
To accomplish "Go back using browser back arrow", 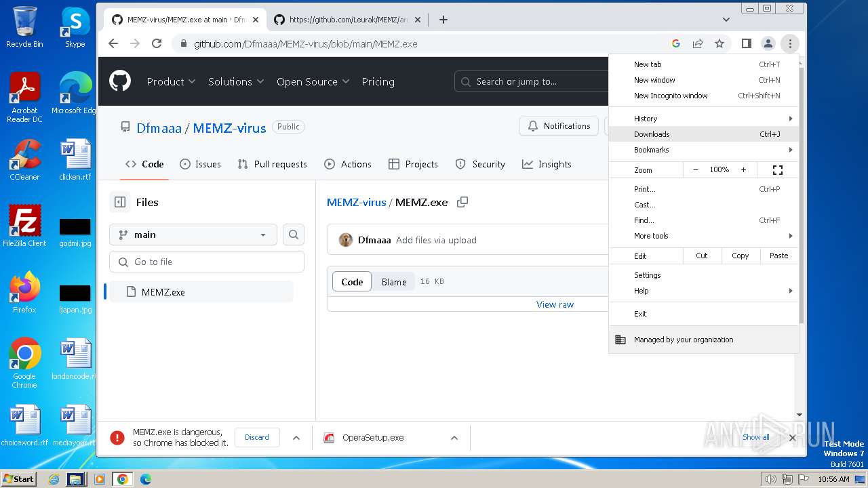I will pos(113,43).
